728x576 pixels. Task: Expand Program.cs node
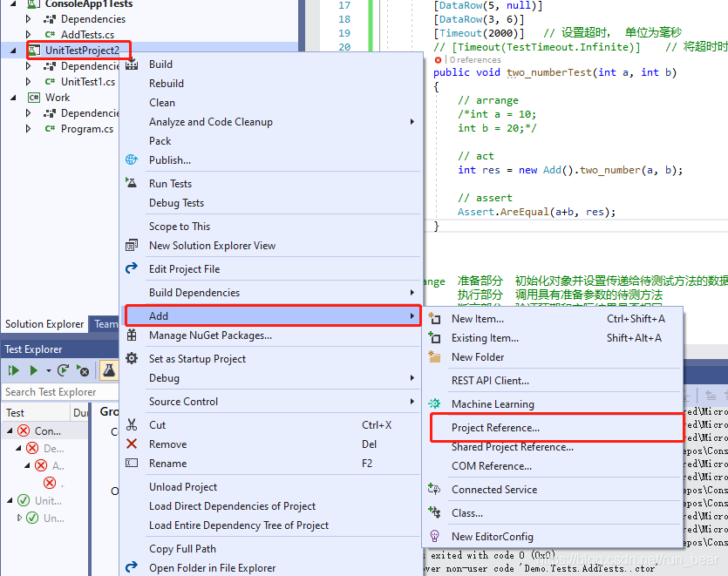coord(28,129)
